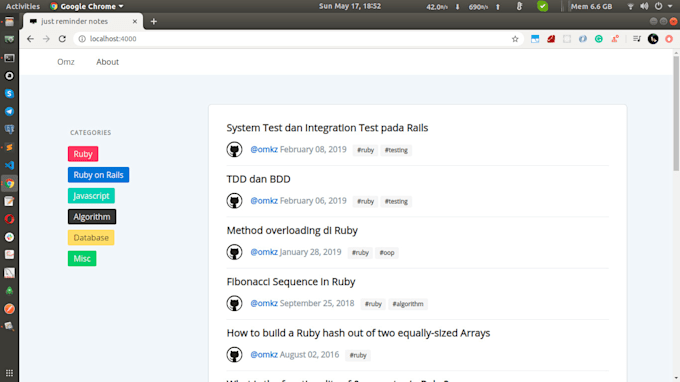This screenshot has height=382, width=680.
Task: Open the Skype icon in the dock
Action: [x=9, y=94]
